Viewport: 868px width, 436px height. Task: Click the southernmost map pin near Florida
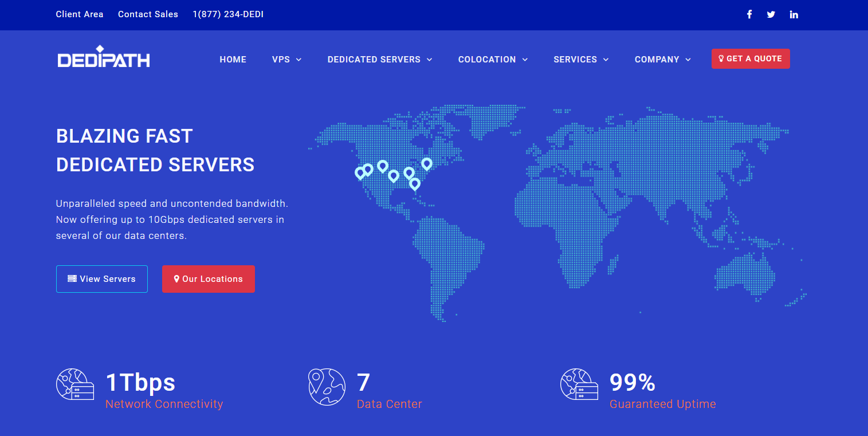(414, 183)
